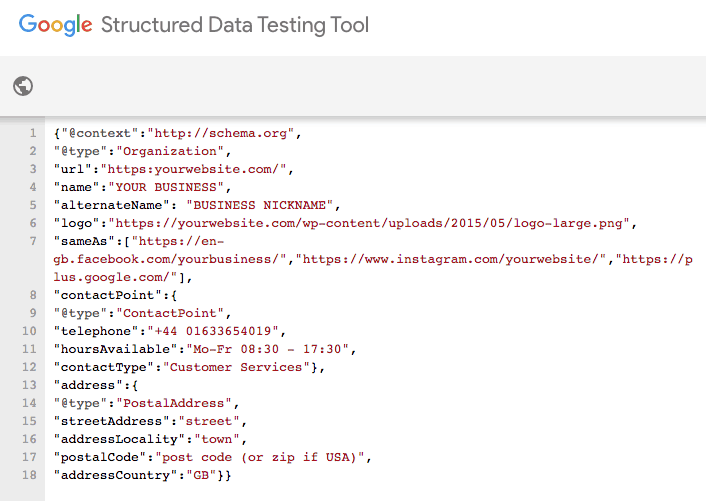Click the logo-large.png logo URL
This screenshot has height=501, width=706.
coord(370,223)
